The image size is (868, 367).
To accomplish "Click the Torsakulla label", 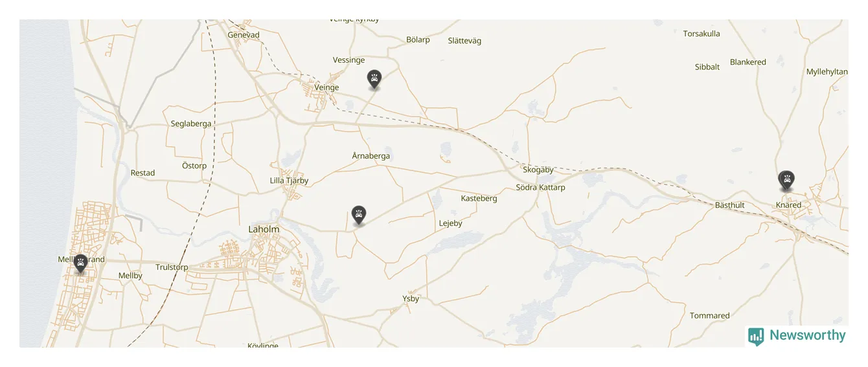I will (x=702, y=34).
